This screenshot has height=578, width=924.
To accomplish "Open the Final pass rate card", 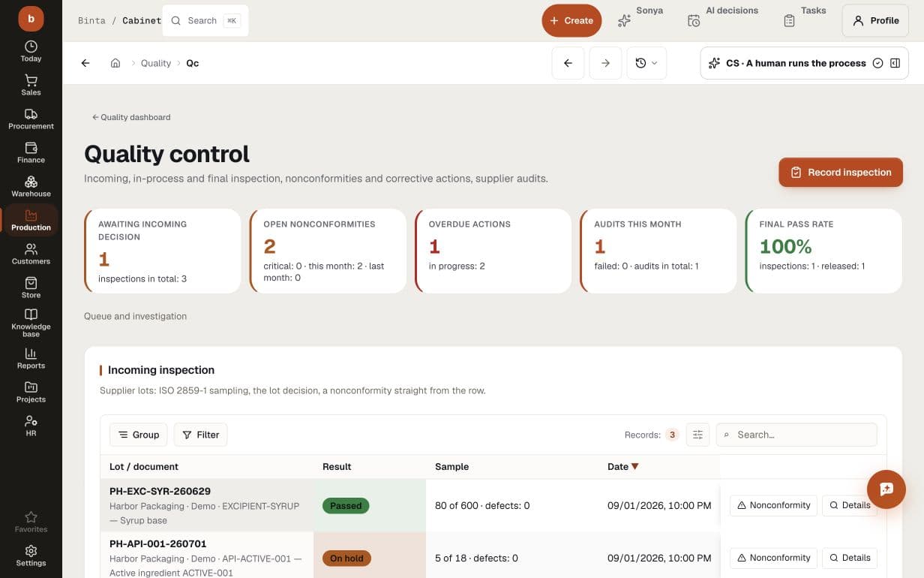I will pyautogui.click(x=823, y=251).
